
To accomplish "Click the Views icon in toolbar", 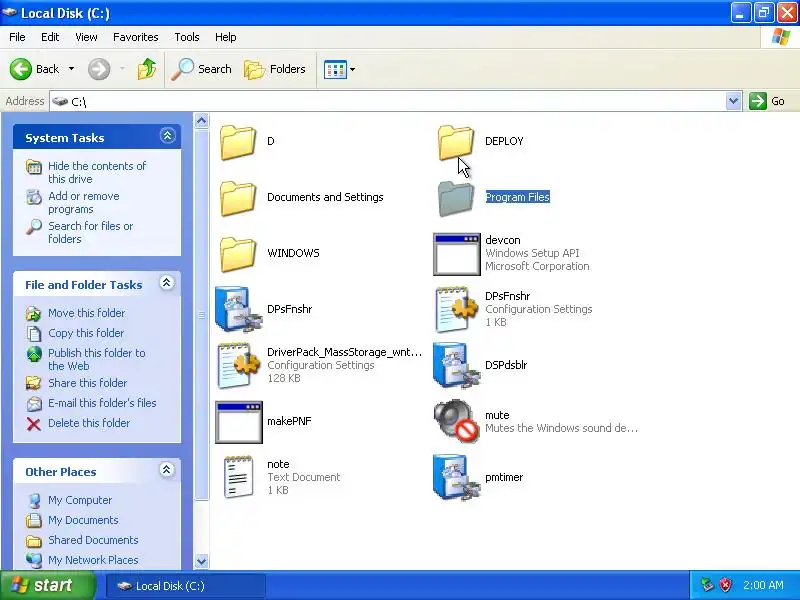I will (335, 69).
